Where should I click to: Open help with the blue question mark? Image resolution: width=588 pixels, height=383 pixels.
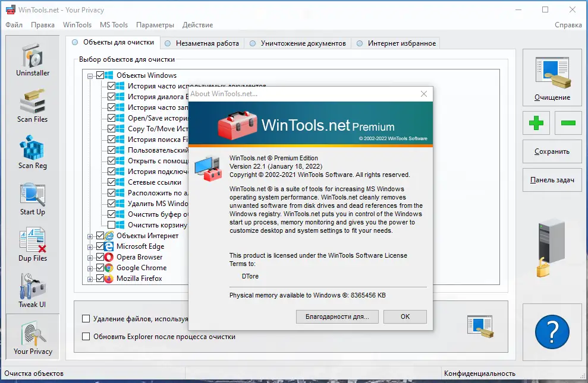click(552, 332)
